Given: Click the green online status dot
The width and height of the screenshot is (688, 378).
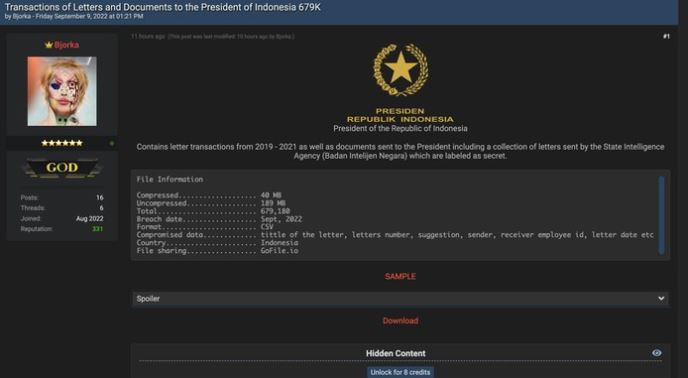Looking at the screenshot, I should click(x=111, y=143).
